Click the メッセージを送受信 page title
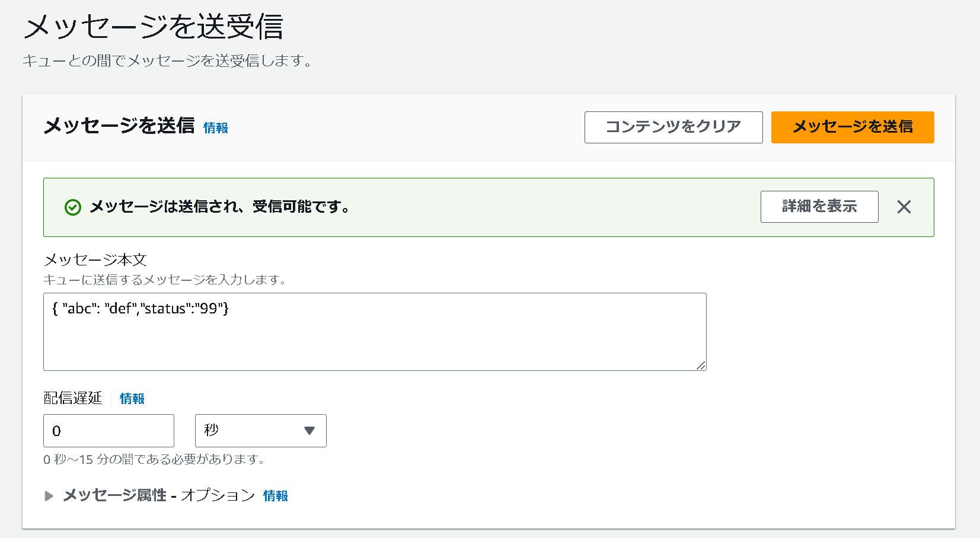The image size is (980, 538). pos(153,27)
